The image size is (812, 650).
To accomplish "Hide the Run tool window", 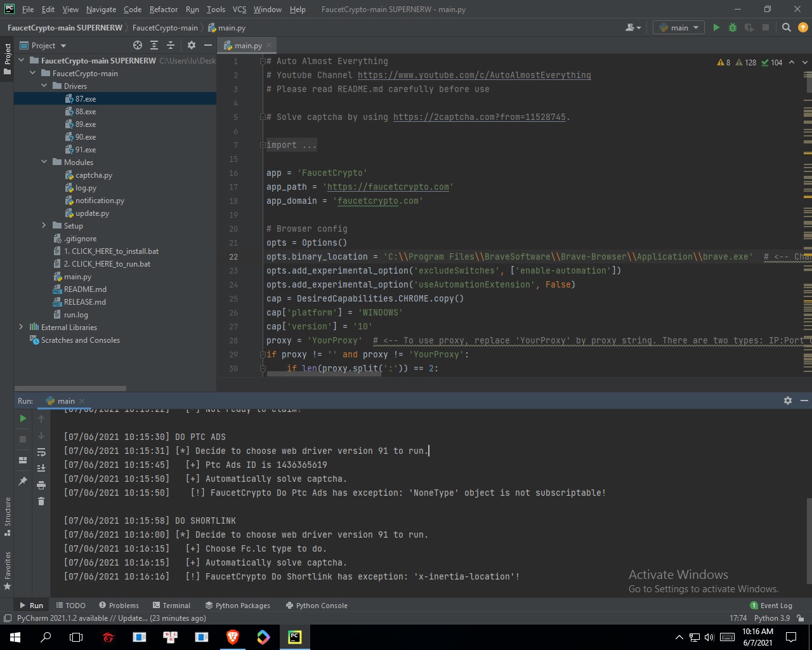I will click(x=804, y=401).
